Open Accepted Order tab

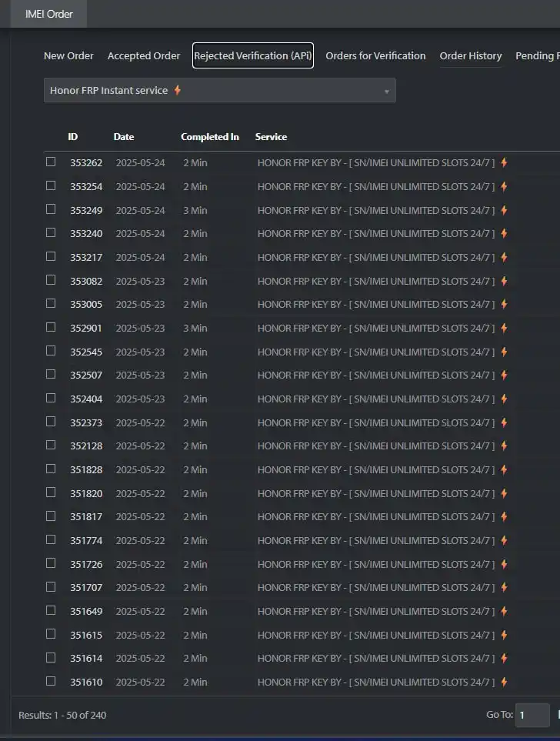click(144, 55)
